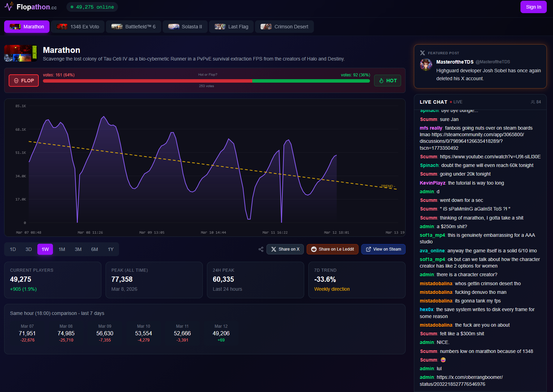Click mfs really username in chat
553x392 pixels.
[431, 128]
